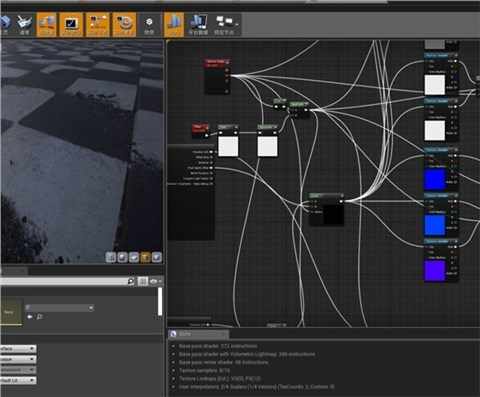The image size is (480, 397).
Task: Toggle the Connectors toolbar button
Action: (x=46, y=24)
